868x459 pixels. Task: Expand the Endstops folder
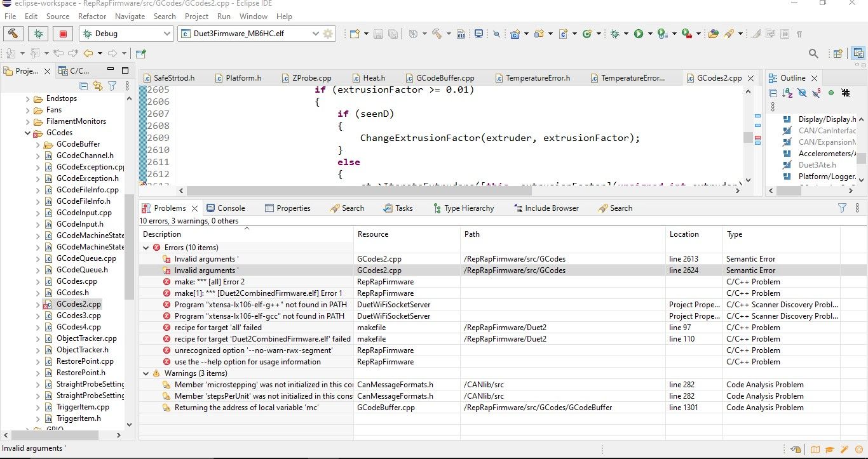(27, 98)
